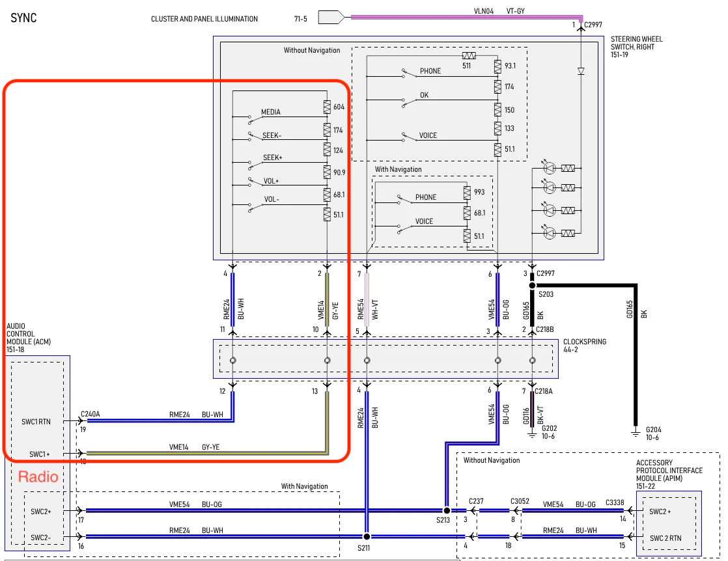This screenshot has height=561, width=728.
Task: Select the STEERING WHEEL SWITCH, RIGHT label
Action: (637, 43)
